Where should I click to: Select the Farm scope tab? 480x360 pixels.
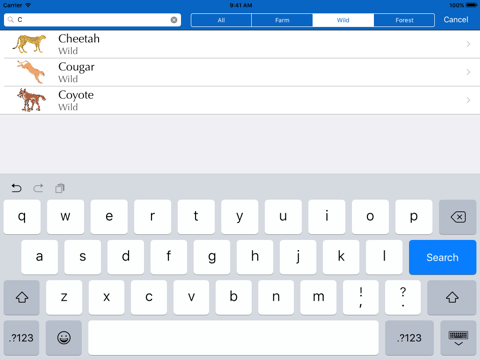coord(282,20)
